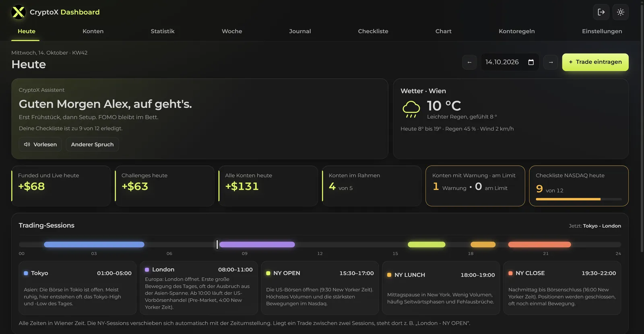Toggle light theme with sun icon
Screen dimensions: 644x334
tap(621, 12)
